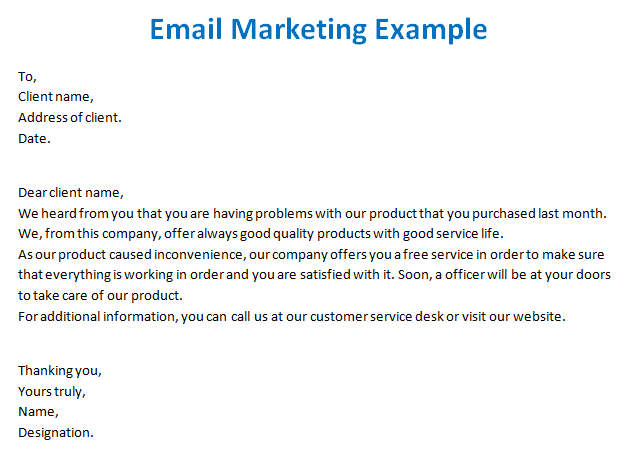The image size is (623, 453).
Task: Click the "Designation." line
Action: tap(56, 432)
